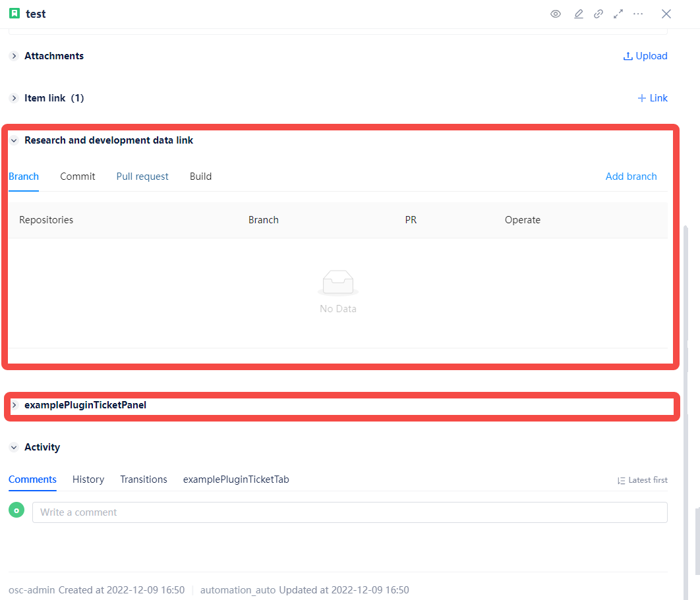This screenshot has width=700, height=600.
Task: Click Upload to add an attachment
Action: pos(645,56)
